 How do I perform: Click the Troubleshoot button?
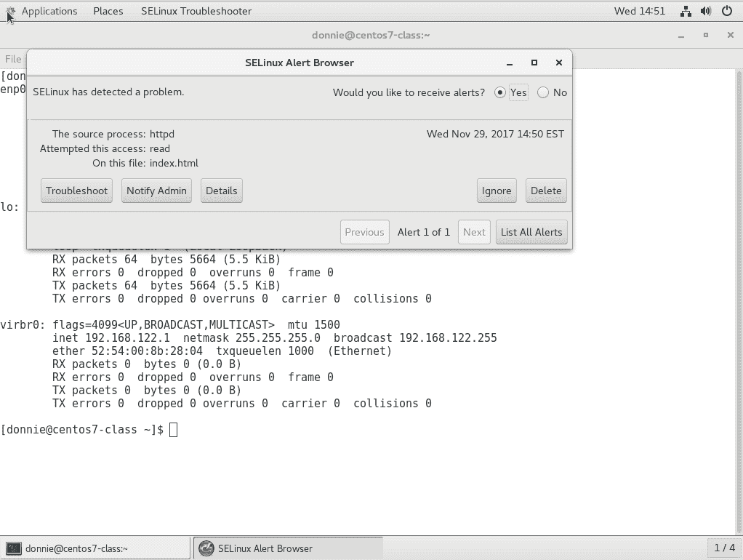coord(77,191)
